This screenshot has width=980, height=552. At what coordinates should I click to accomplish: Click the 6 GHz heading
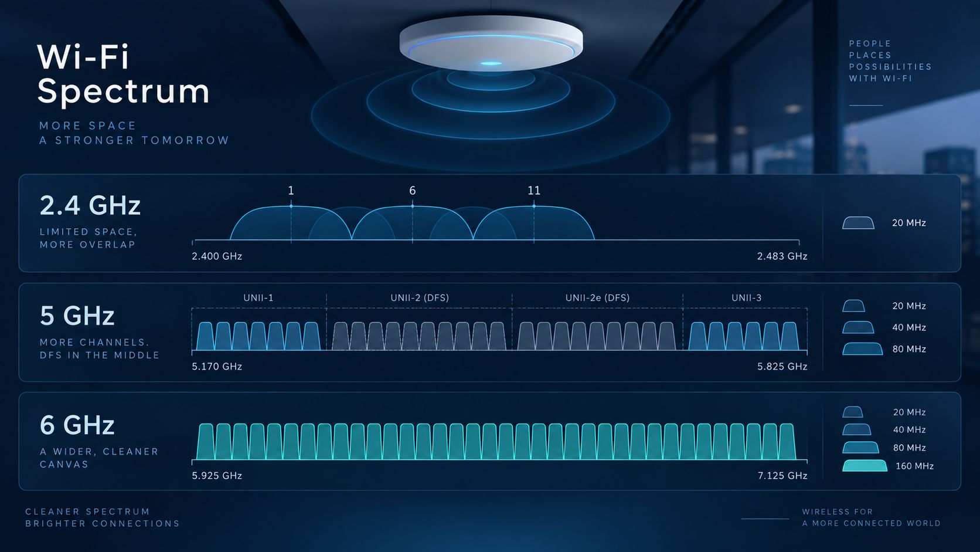point(77,425)
